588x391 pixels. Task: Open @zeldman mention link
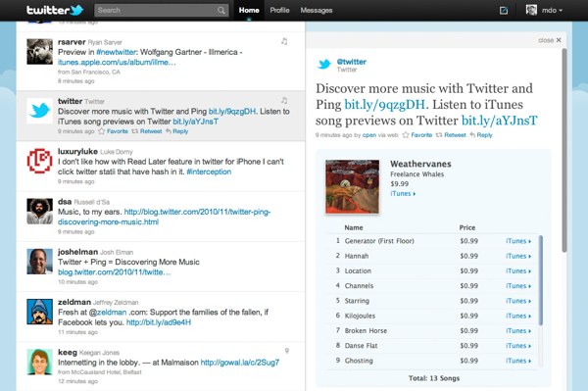click(x=108, y=313)
